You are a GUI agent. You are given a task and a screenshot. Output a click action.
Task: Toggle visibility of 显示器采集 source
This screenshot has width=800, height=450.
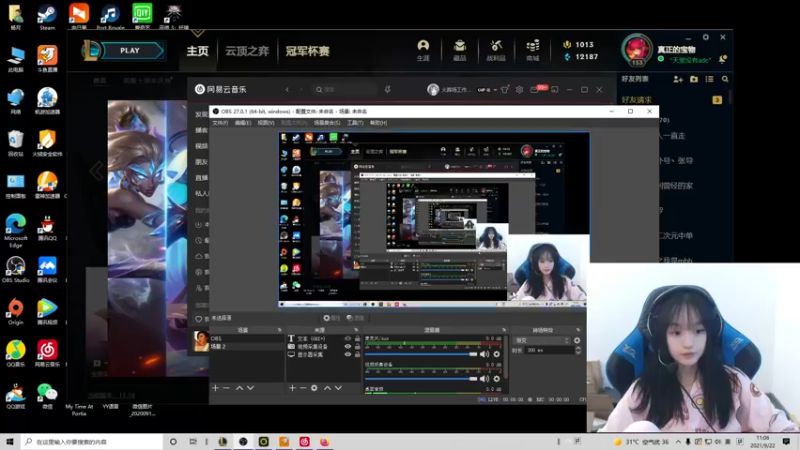[348, 354]
